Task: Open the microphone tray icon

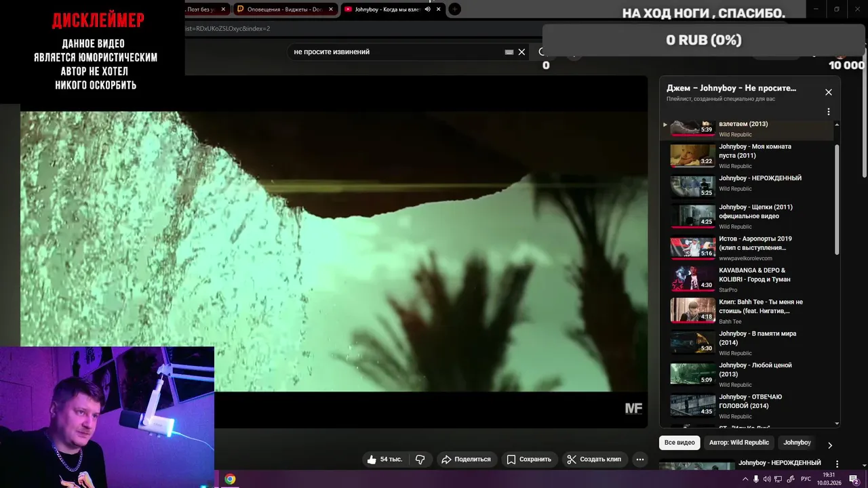Action: tap(756, 479)
